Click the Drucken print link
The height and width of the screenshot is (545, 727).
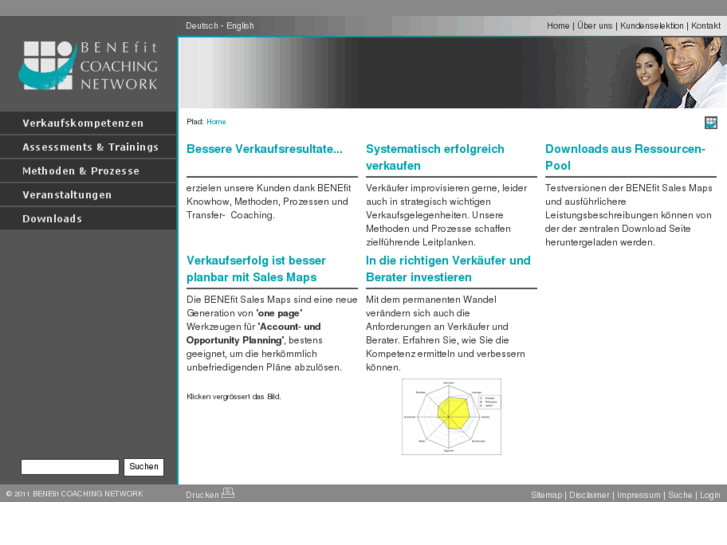(x=202, y=495)
